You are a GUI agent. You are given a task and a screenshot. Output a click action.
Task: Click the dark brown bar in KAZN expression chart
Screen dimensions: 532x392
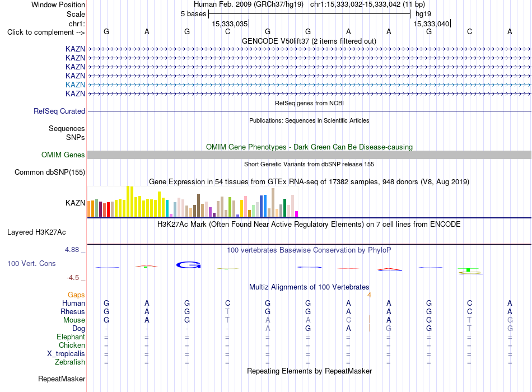[198, 206]
